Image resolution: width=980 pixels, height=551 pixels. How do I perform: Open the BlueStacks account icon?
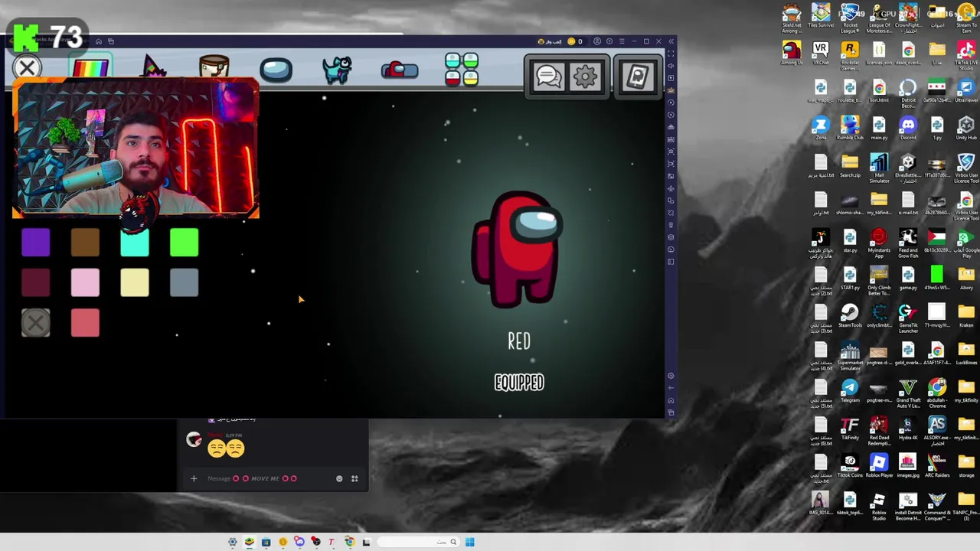(596, 41)
